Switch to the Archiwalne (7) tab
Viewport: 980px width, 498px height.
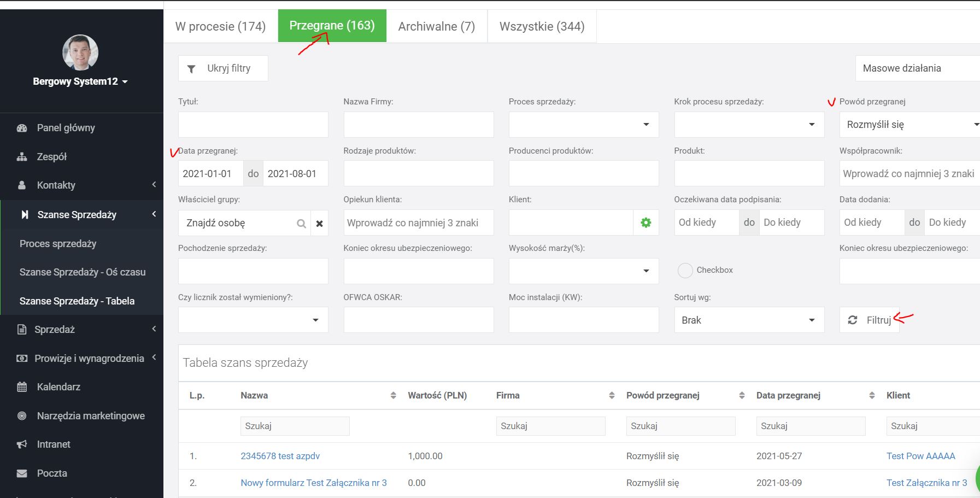point(436,26)
